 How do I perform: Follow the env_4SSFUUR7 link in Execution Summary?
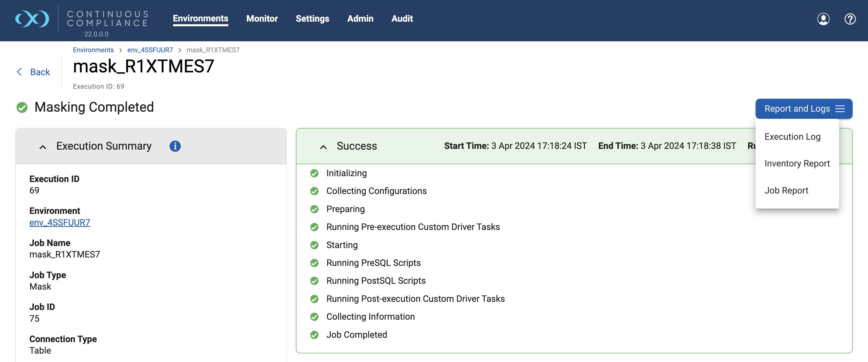(x=60, y=223)
